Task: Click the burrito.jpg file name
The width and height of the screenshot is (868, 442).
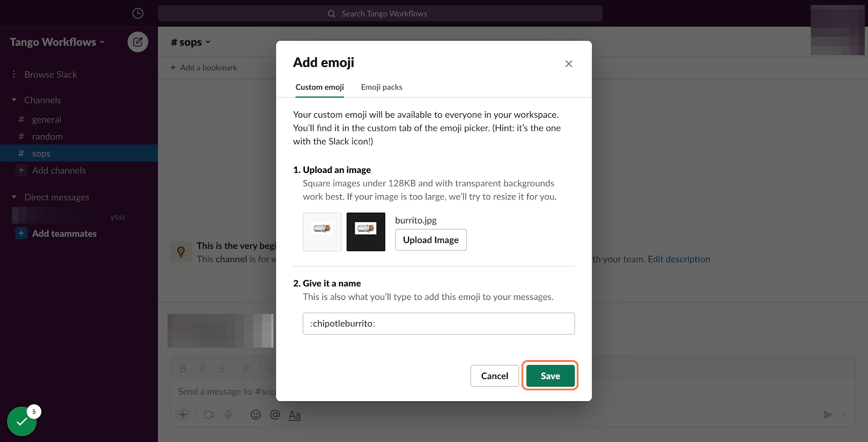Action: point(416,220)
